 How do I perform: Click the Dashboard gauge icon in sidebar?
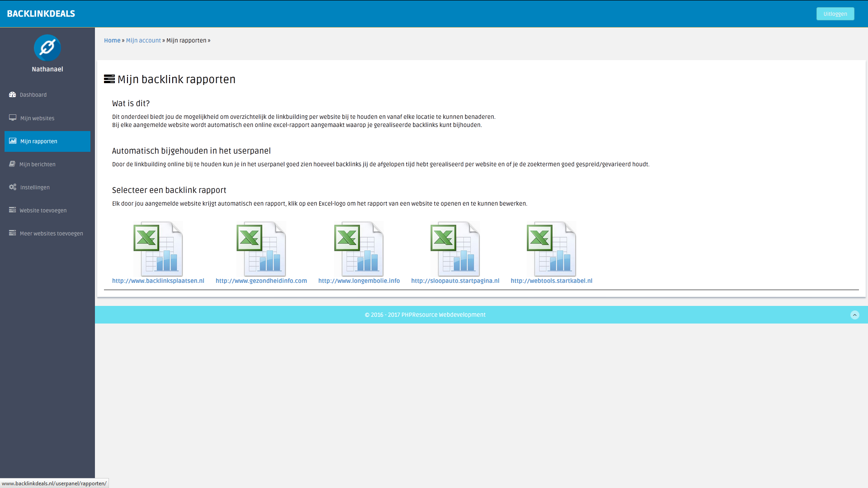click(13, 94)
